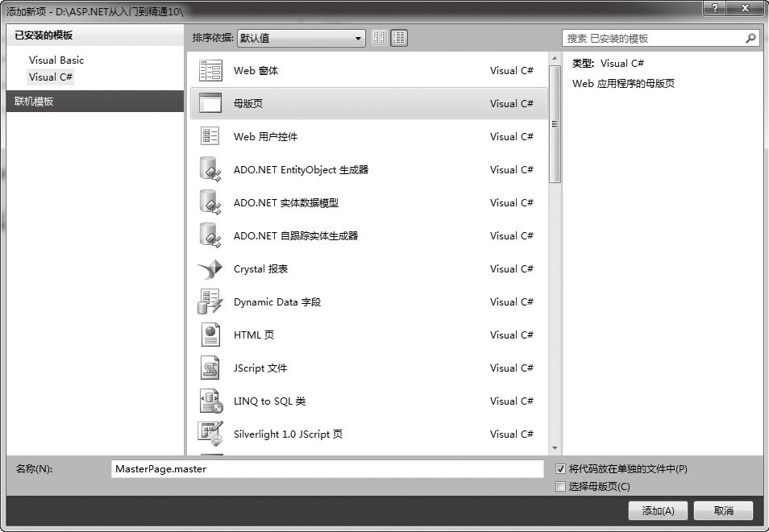Select the ADO.NET 自跟踪实体生成器 icon
The height and width of the screenshot is (532, 769).
click(x=210, y=235)
